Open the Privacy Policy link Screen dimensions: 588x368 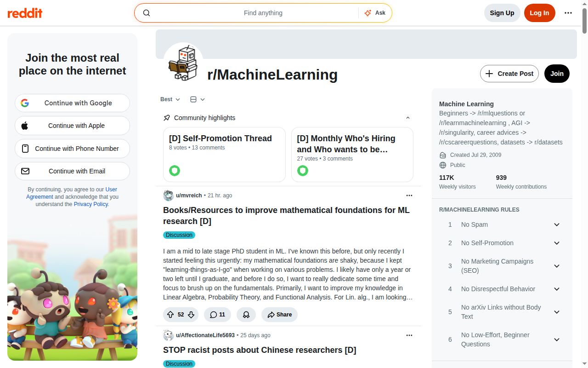point(91,204)
